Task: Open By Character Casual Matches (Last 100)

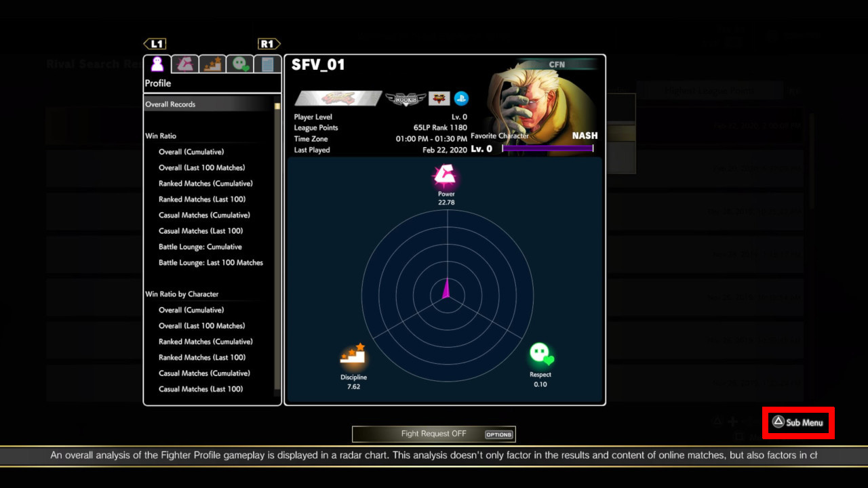Action: click(x=201, y=389)
